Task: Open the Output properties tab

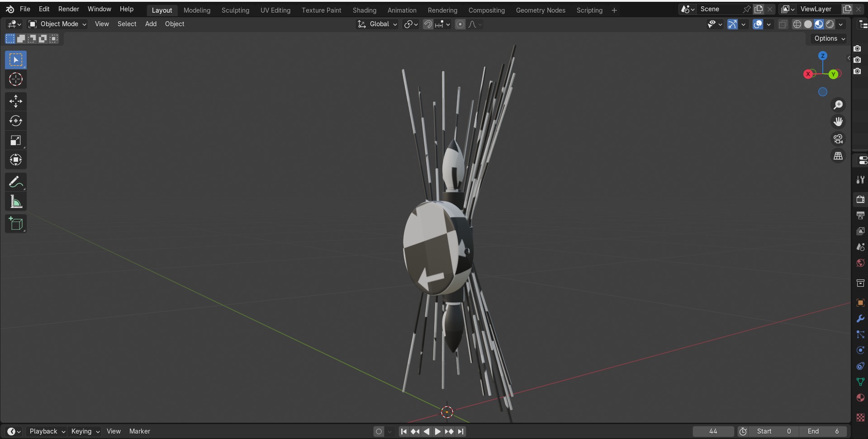Action: pos(860,215)
